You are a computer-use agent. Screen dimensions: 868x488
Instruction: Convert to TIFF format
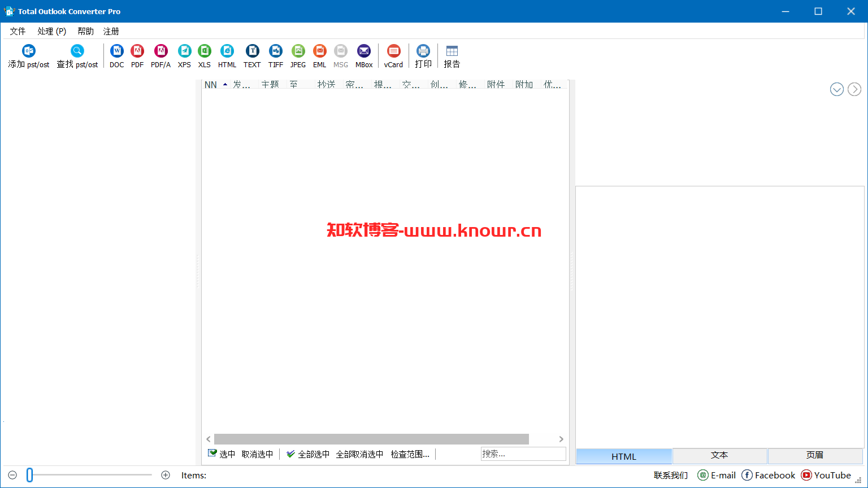click(x=276, y=56)
